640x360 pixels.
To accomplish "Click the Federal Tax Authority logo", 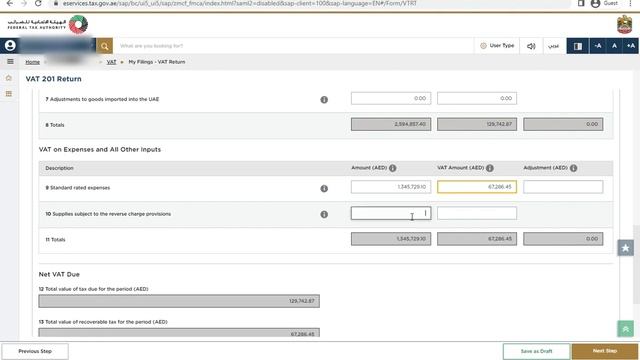I will (x=48, y=24).
